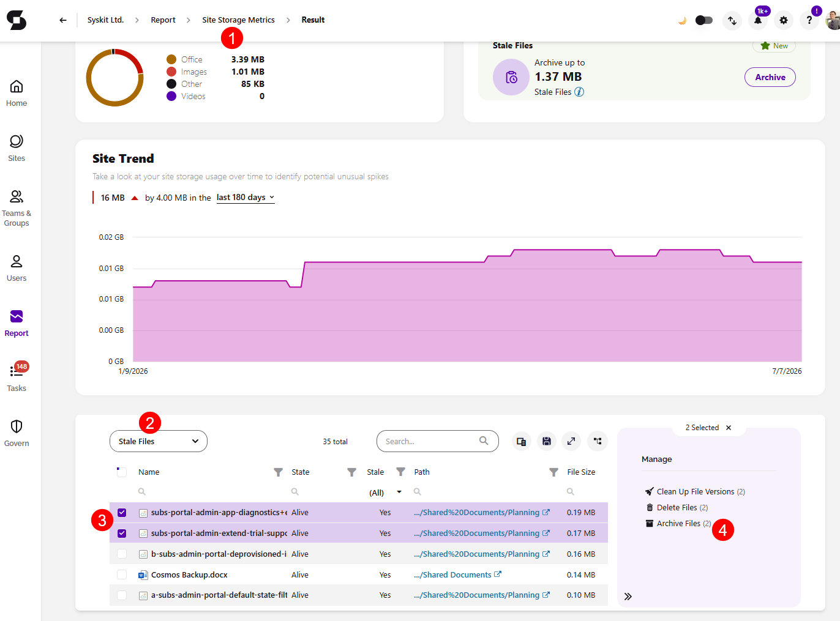
Task: Check b-subs-admin-portal-deprovisioned row checkbox
Action: click(122, 554)
